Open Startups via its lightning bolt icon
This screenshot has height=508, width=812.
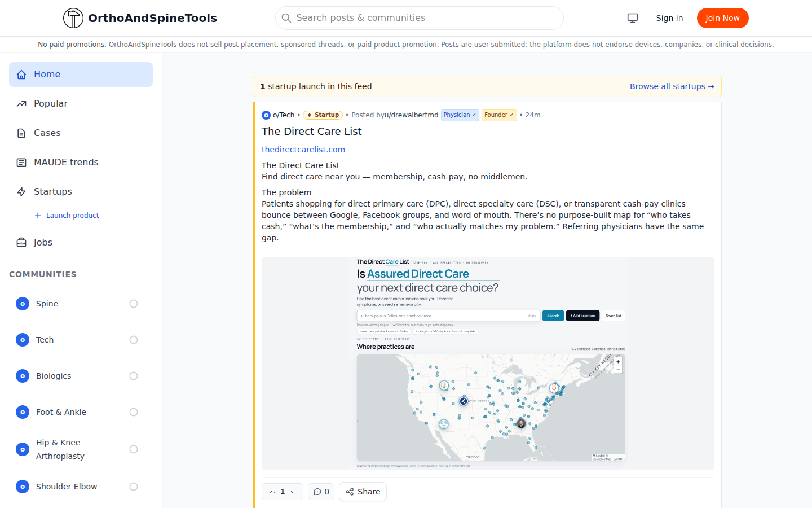pos(21,192)
